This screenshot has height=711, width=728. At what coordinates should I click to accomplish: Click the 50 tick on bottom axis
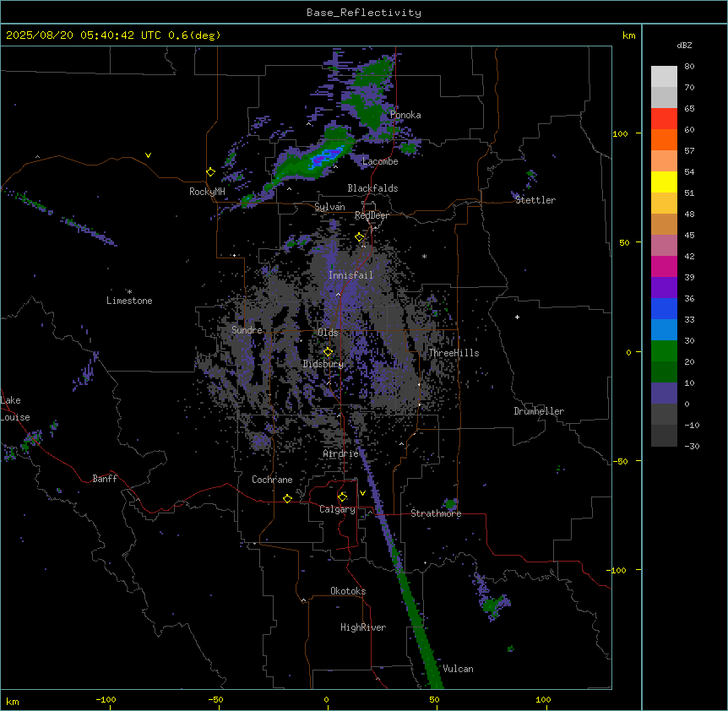point(435,699)
